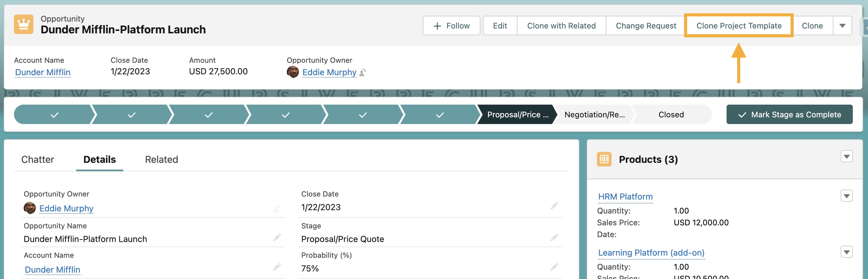868x279 pixels.
Task: Click Eddie Murphy's avatar photo
Action: pos(292,72)
